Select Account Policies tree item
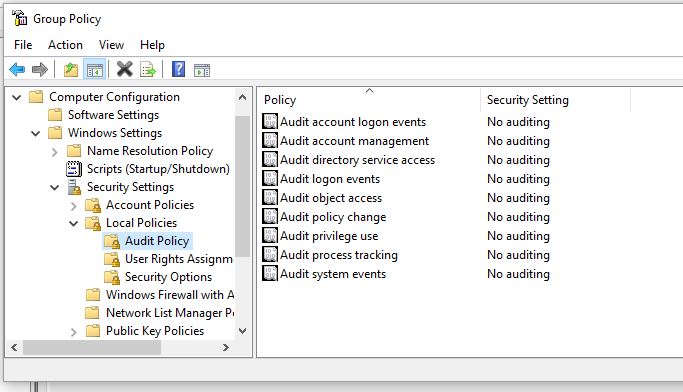Image resolution: width=683 pixels, height=392 pixels. coord(150,205)
